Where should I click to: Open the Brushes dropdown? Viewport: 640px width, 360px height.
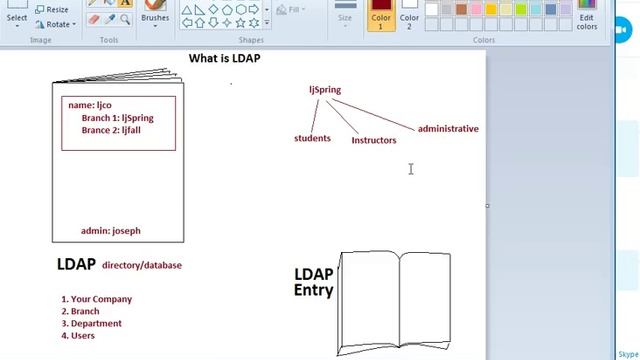click(x=155, y=26)
